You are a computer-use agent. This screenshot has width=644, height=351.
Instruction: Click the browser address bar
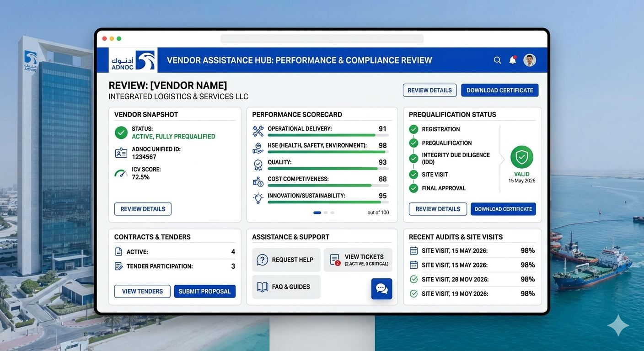coord(322,39)
